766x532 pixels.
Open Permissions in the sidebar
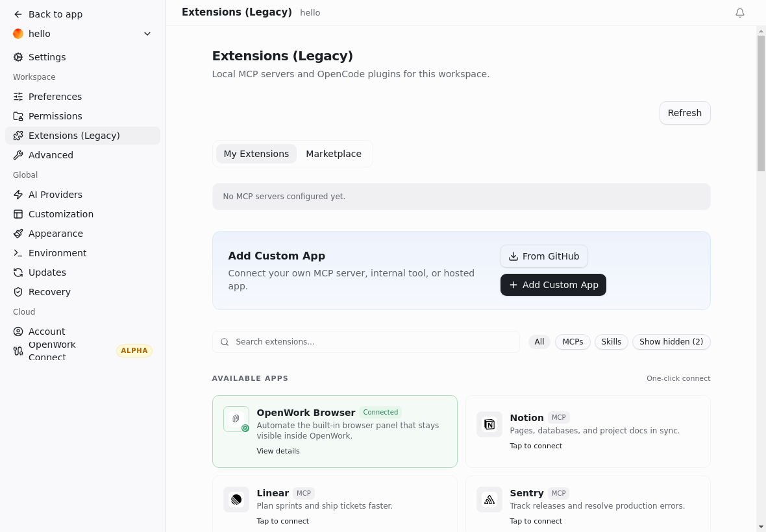(82, 116)
